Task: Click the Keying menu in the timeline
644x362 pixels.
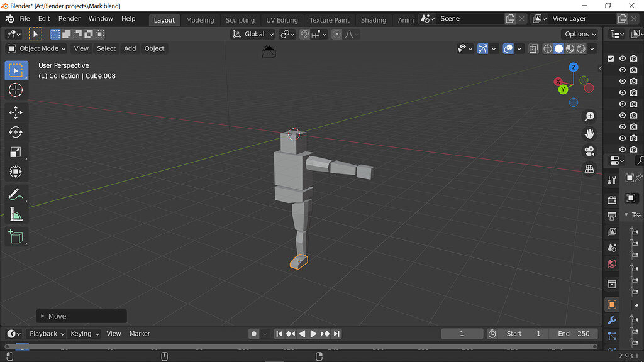Action: coord(84,334)
